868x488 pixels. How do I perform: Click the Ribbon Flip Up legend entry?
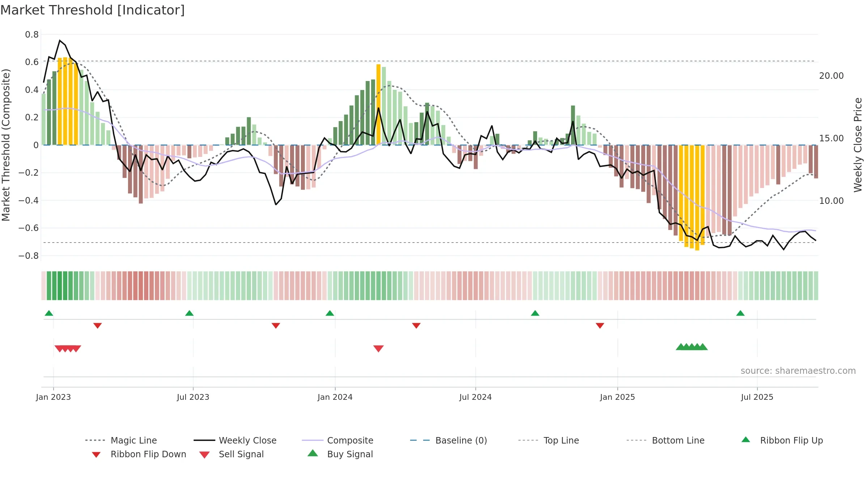pos(782,440)
